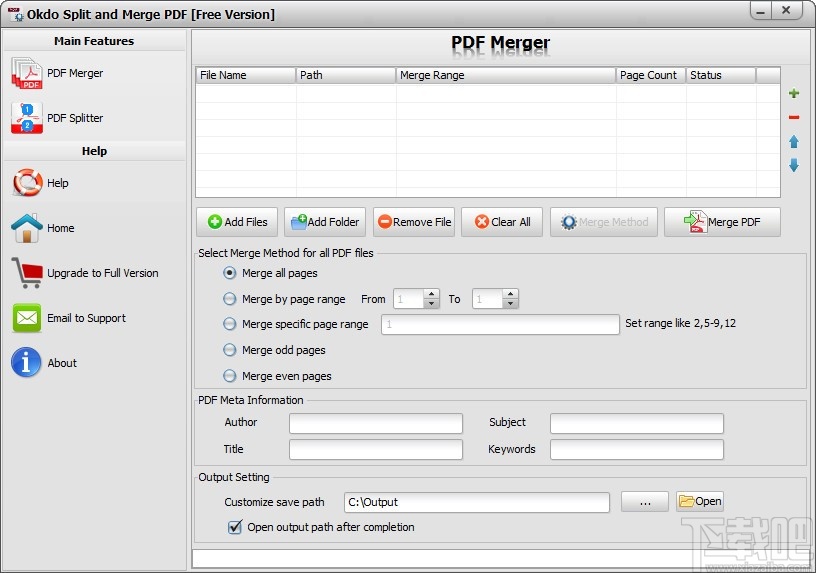Click the Page Count column header
Viewport: 816px width, 573px height.
pyautogui.click(x=651, y=75)
